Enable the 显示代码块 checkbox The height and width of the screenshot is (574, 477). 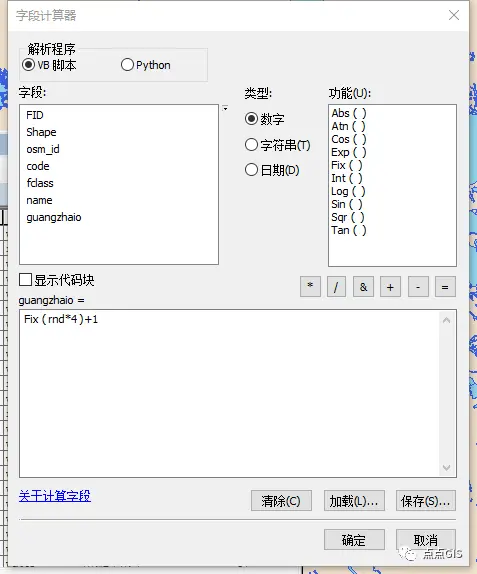tap(25, 280)
